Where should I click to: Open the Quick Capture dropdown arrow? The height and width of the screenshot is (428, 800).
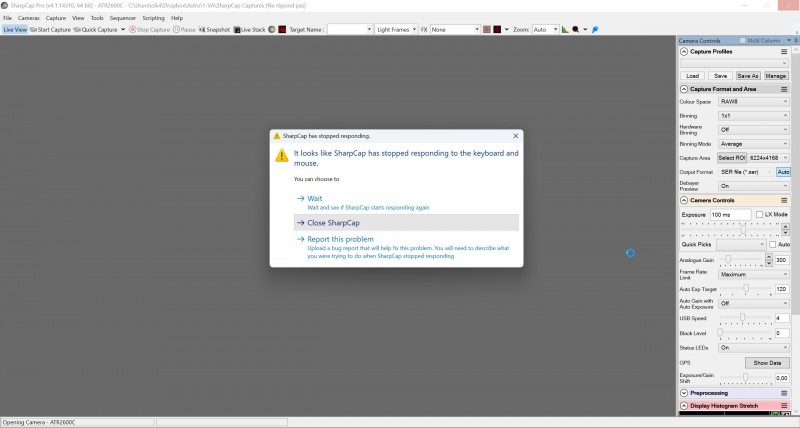click(123, 30)
